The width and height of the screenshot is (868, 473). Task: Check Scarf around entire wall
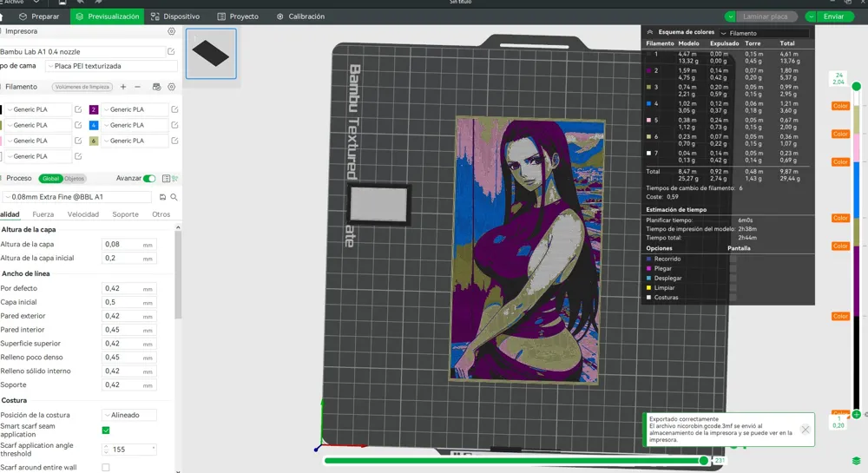point(106,468)
